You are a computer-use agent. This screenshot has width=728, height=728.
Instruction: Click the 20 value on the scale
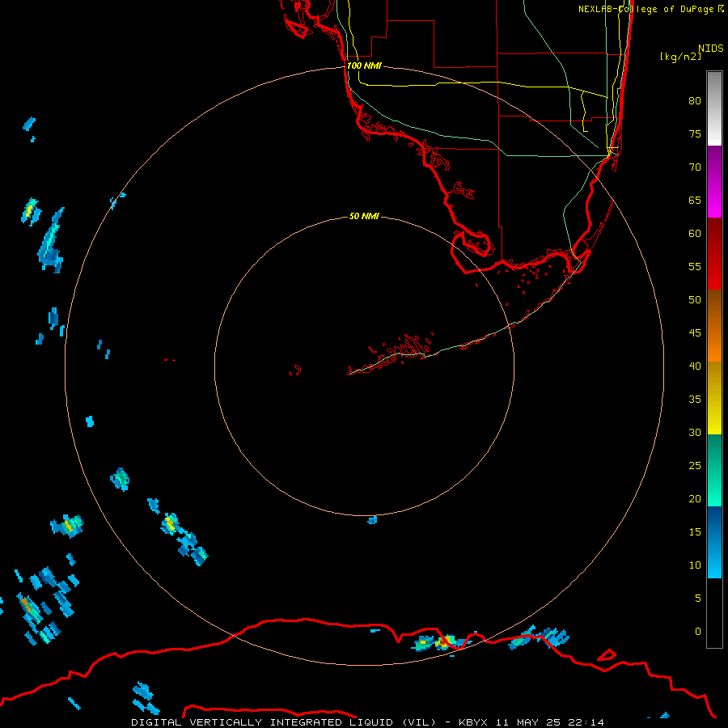point(695,498)
